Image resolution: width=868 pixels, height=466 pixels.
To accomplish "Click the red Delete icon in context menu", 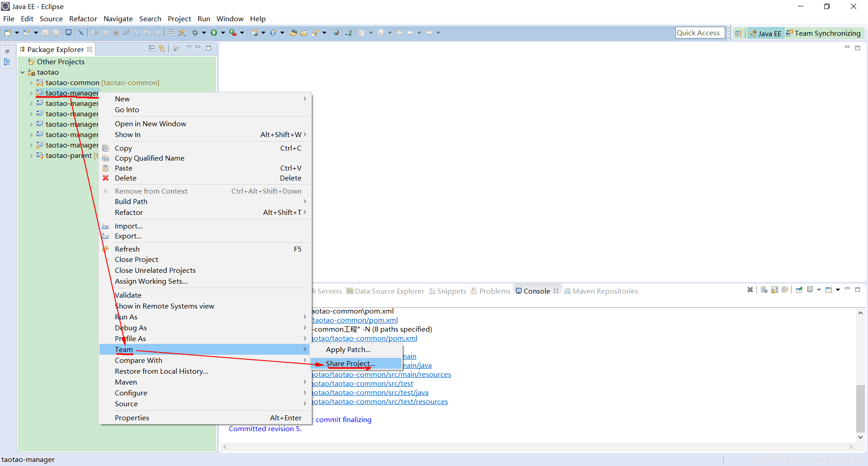I will click(106, 178).
